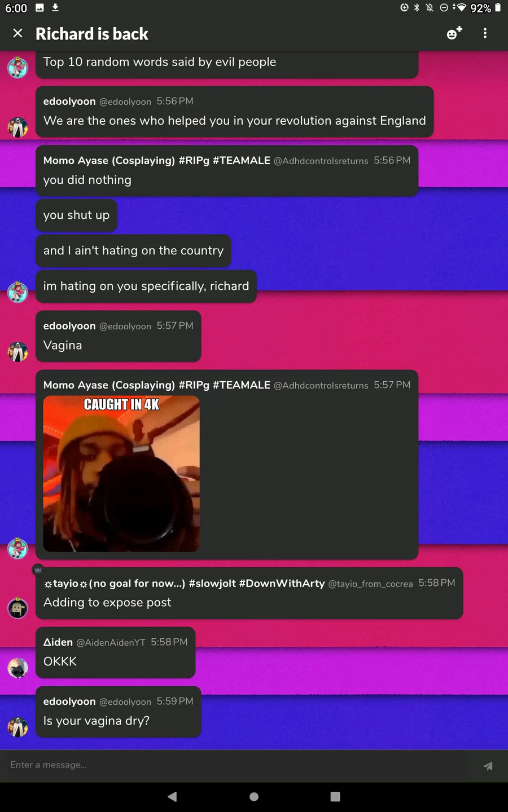Tap the Android back navigation button

[173, 796]
